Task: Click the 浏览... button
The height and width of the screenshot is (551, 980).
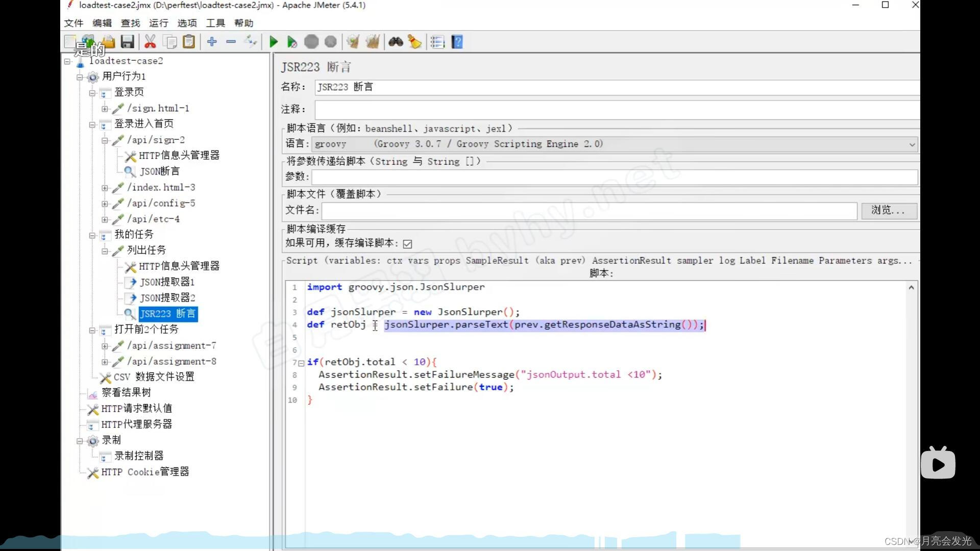Action: [889, 210]
